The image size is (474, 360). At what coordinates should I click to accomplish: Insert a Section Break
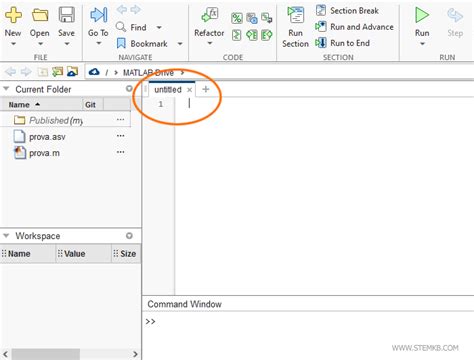point(347,10)
